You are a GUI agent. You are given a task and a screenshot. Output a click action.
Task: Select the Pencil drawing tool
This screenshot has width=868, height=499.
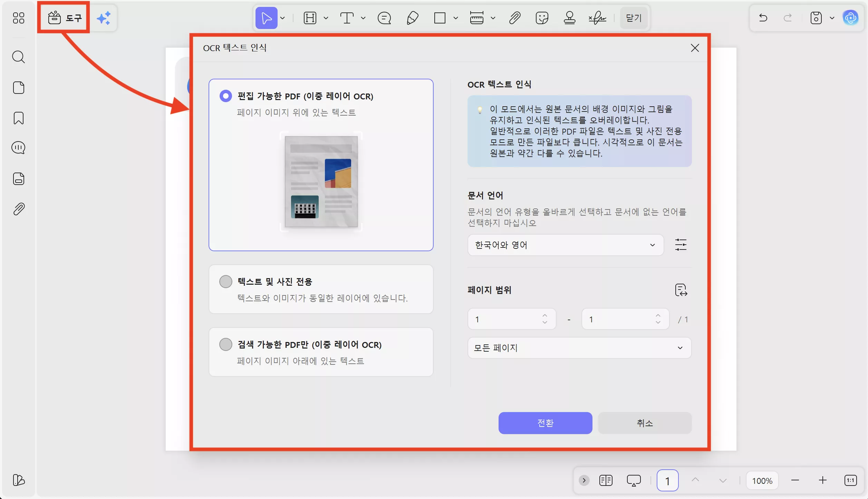tap(413, 18)
